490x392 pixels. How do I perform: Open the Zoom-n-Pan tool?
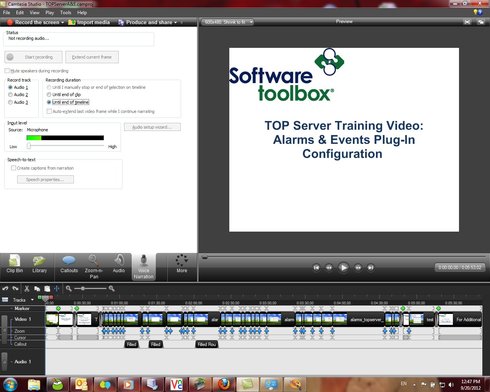94,267
